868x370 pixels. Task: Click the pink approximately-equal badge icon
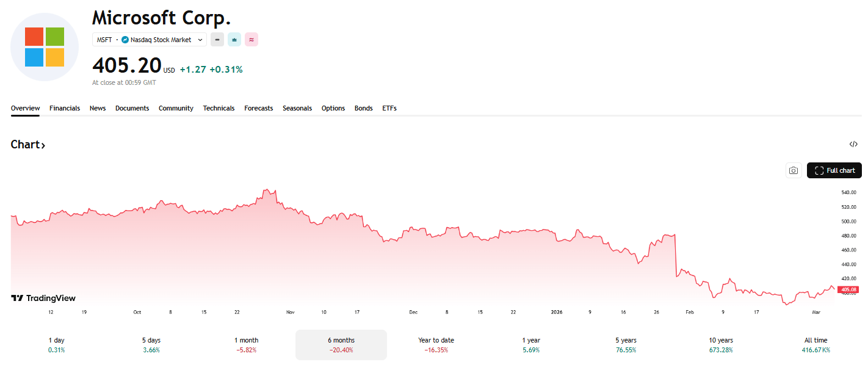click(251, 40)
